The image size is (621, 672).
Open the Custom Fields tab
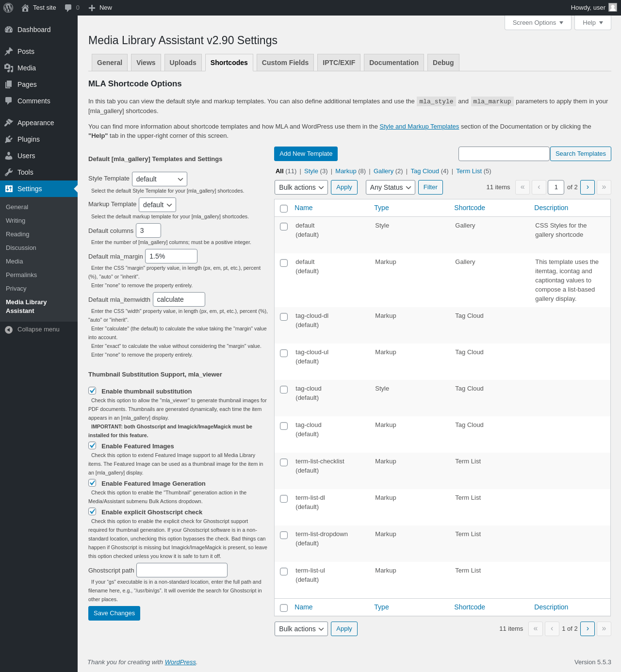pyautogui.click(x=285, y=63)
